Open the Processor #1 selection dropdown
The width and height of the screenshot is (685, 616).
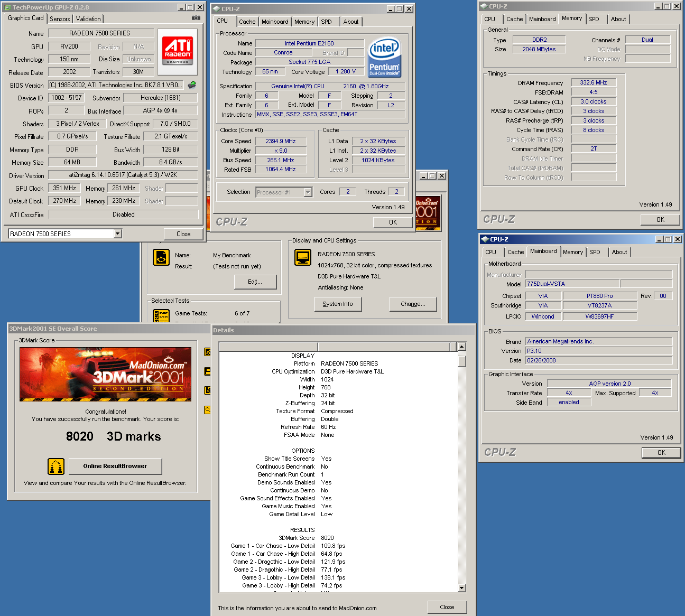tap(308, 192)
